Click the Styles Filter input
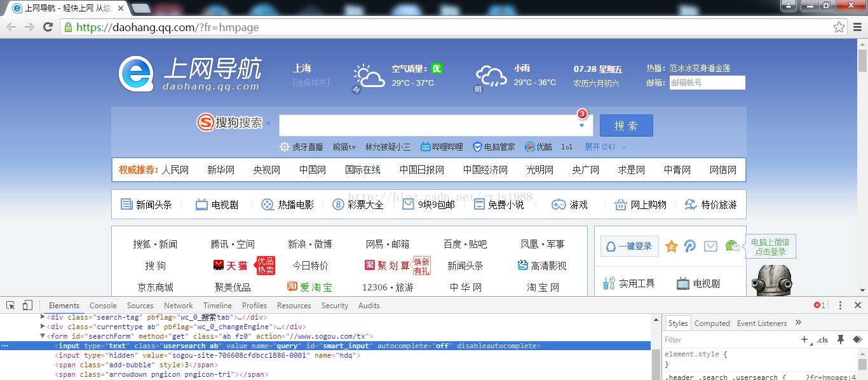 (x=729, y=340)
